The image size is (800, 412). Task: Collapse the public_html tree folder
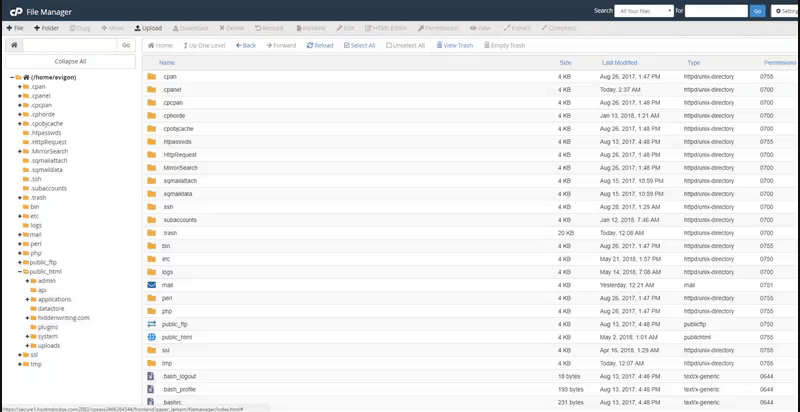[19, 272]
